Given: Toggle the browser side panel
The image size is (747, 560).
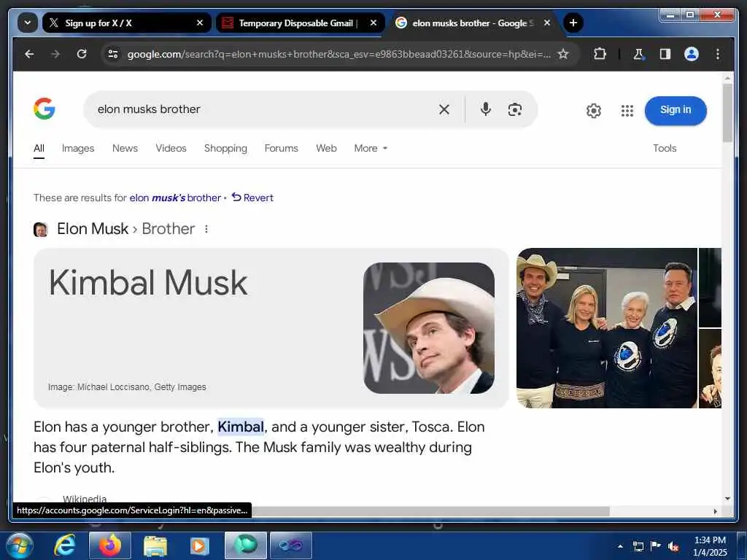Looking at the screenshot, I should [x=665, y=54].
